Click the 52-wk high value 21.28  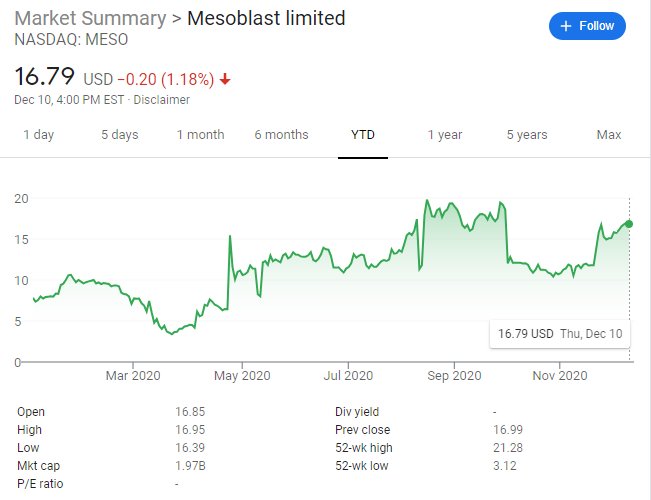click(508, 448)
